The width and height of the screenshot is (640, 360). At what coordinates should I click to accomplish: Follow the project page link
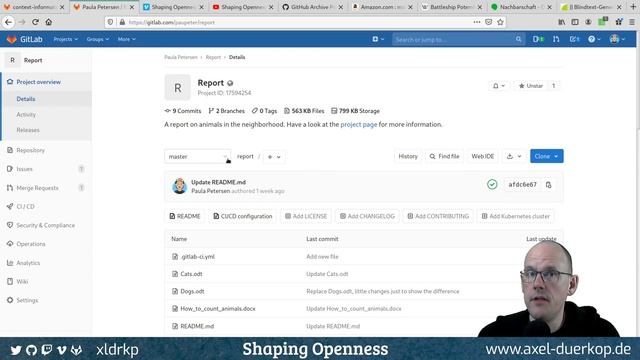click(359, 124)
